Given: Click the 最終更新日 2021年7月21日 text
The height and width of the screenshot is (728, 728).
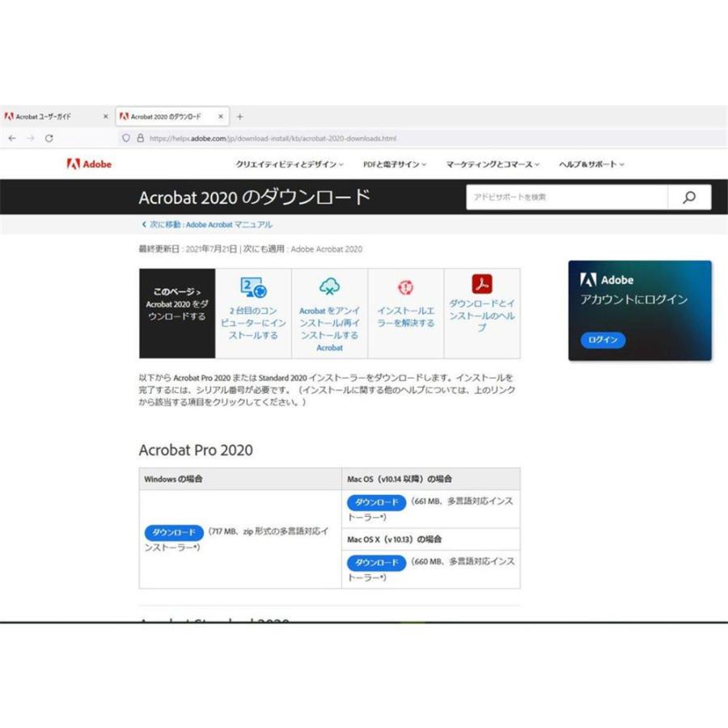Looking at the screenshot, I should tap(188, 249).
